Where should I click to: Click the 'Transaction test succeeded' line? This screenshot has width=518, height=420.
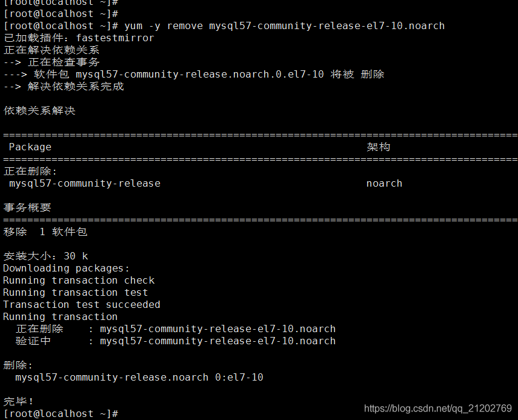82,305
